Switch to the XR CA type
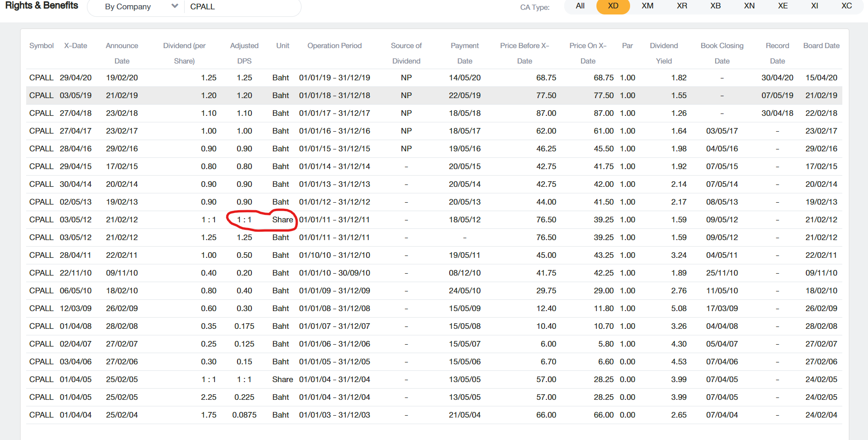Viewport: 868px width, 440px height. (682, 6)
